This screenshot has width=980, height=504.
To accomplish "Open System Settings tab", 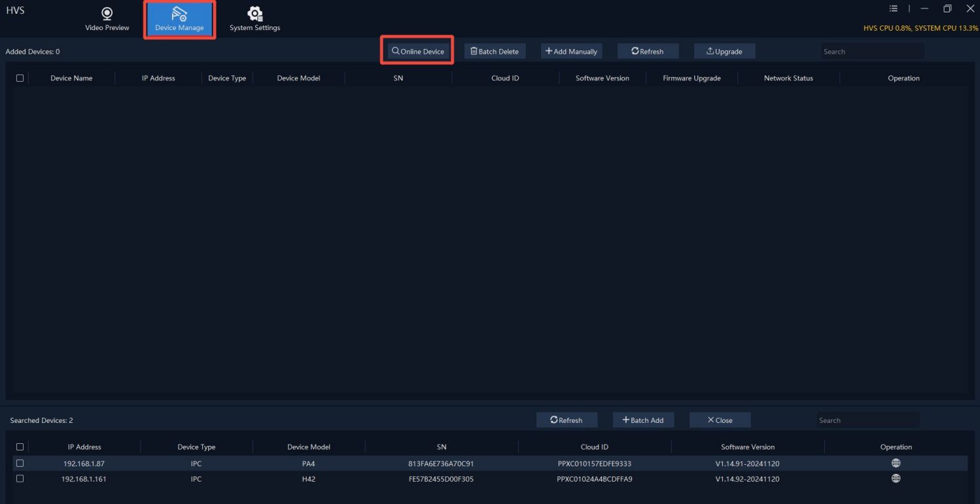I will point(254,19).
